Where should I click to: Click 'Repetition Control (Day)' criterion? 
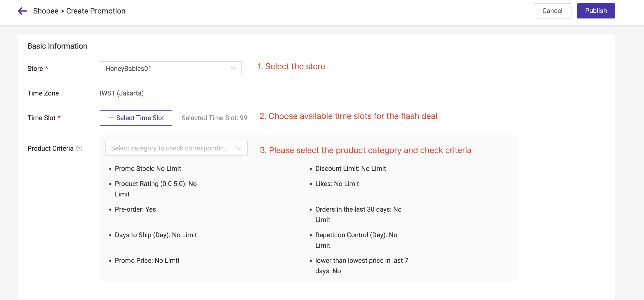point(356,240)
